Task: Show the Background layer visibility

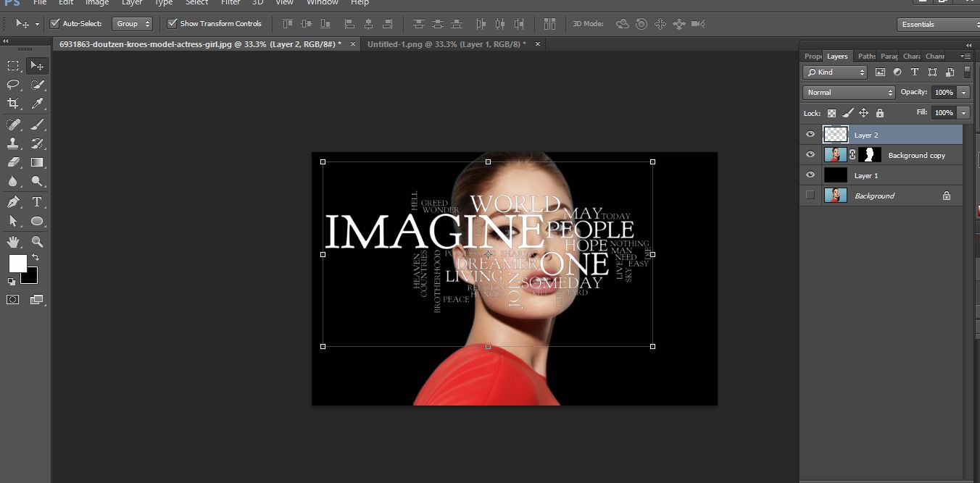Action: point(810,194)
